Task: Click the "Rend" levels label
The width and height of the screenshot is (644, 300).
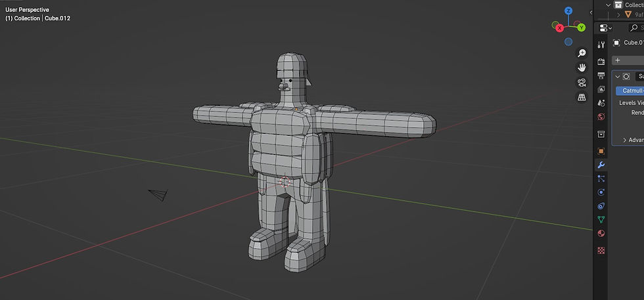Action: [637, 112]
